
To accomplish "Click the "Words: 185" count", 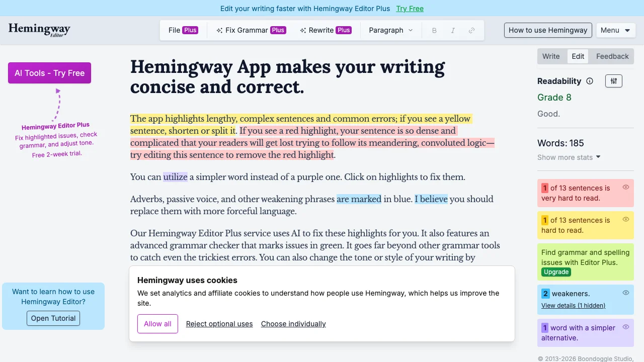I will (560, 143).
